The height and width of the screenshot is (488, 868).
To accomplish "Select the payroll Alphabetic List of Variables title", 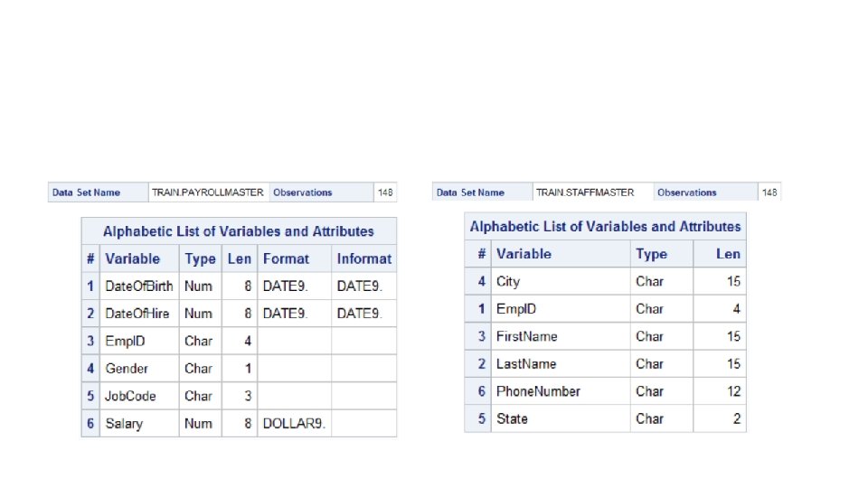I will point(239,231).
